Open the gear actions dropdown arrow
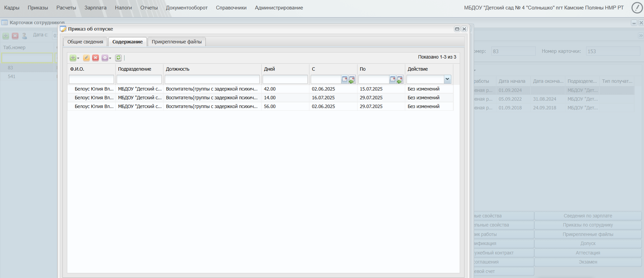The image size is (644, 278). 110,58
